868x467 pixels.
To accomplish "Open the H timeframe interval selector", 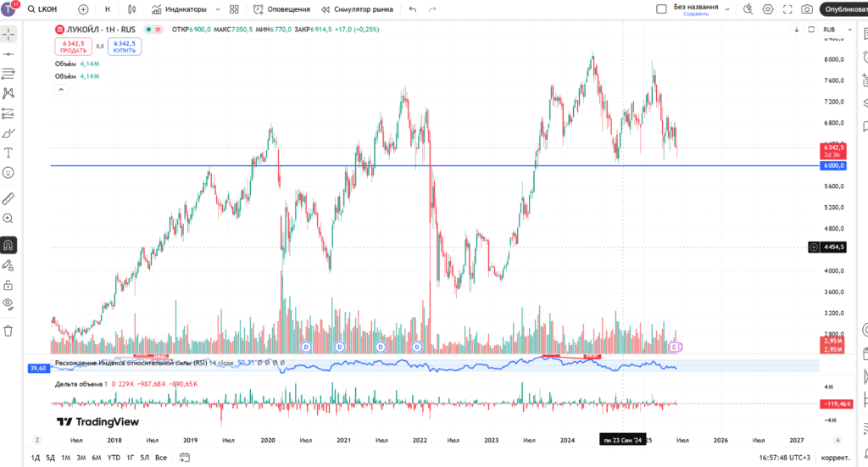I will pyautogui.click(x=108, y=9).
